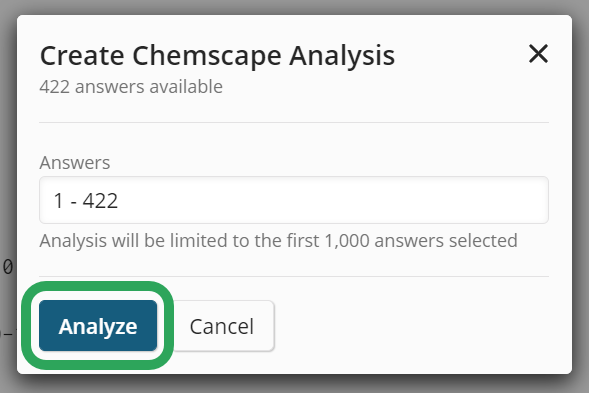Viewport: 589px width, 393px height.
Task: Click blank dialog area right of Cancel
Action: [413, 326]
